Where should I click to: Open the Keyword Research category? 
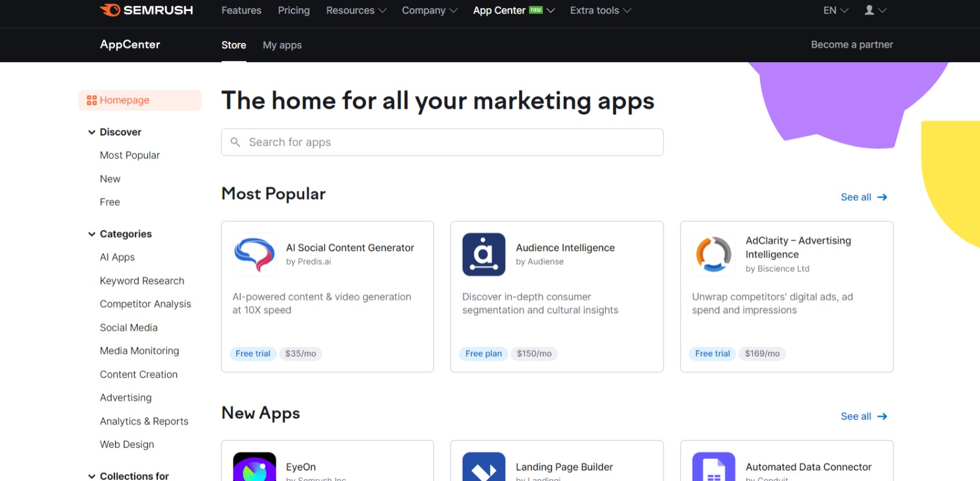pyautogui.click(x=142, y=281)
